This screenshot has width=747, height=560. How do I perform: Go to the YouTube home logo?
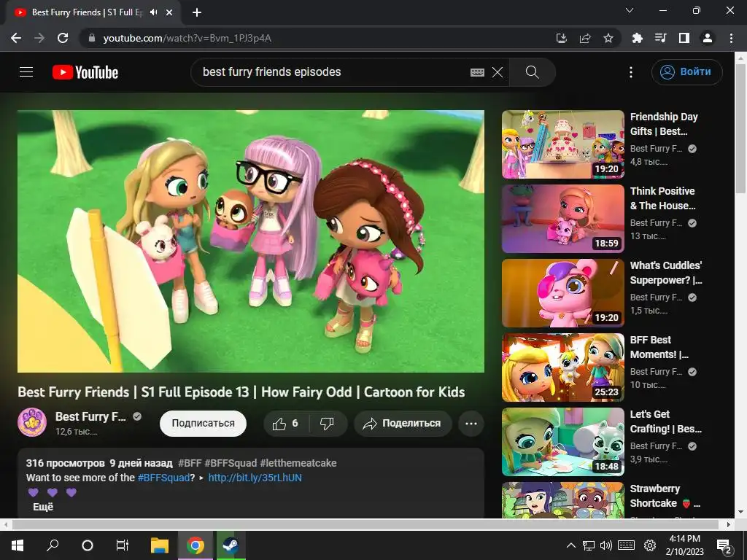85,72
